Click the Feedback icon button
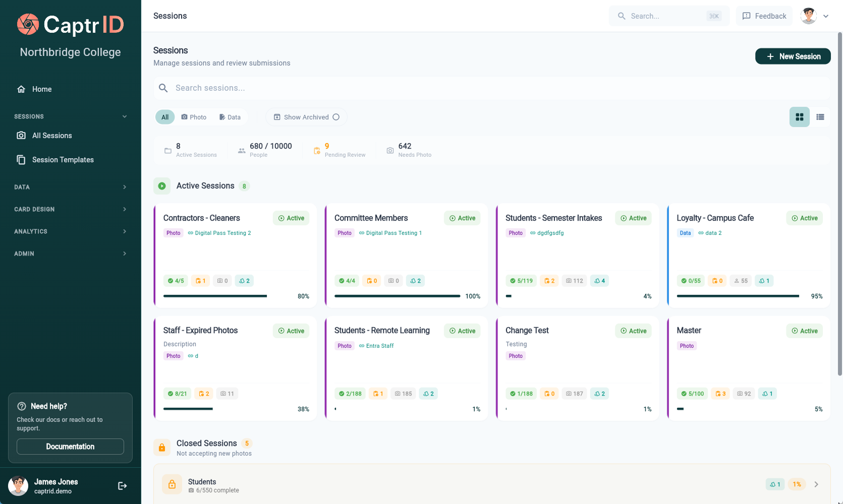Viewport: 843px width, 504px height. coord(747,16)
